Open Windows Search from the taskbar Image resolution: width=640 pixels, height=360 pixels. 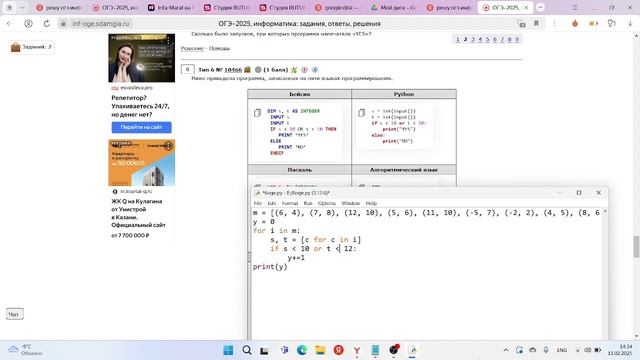pos(247,350)
